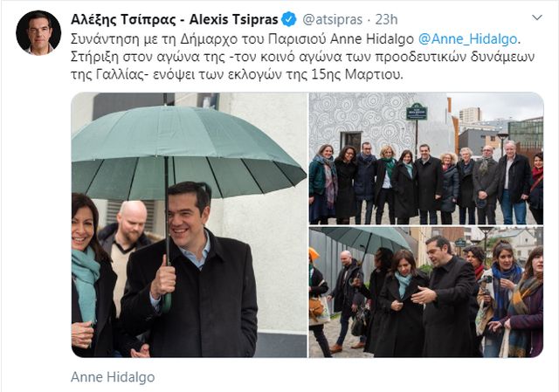The width and height of the screenshot is (559, 392).
Task: Click the tweet line Στήριξη στον αγώνα της
Action: [303, 57]
